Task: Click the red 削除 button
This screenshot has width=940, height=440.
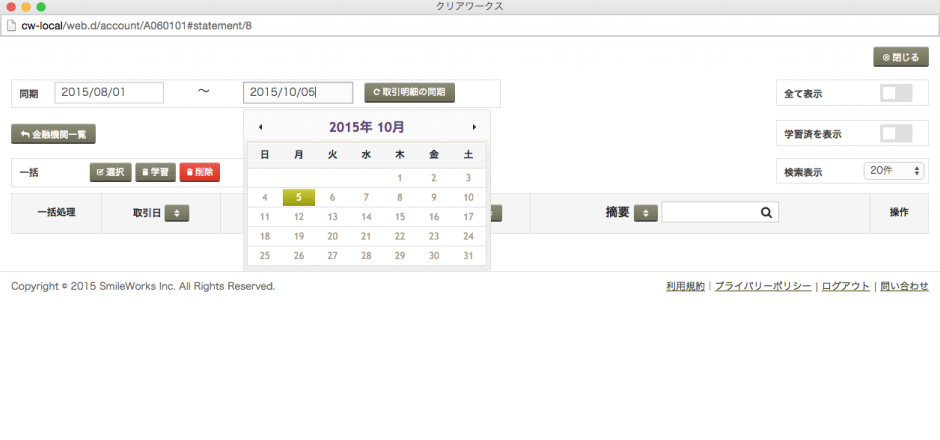Action: (x=200, y=172)
